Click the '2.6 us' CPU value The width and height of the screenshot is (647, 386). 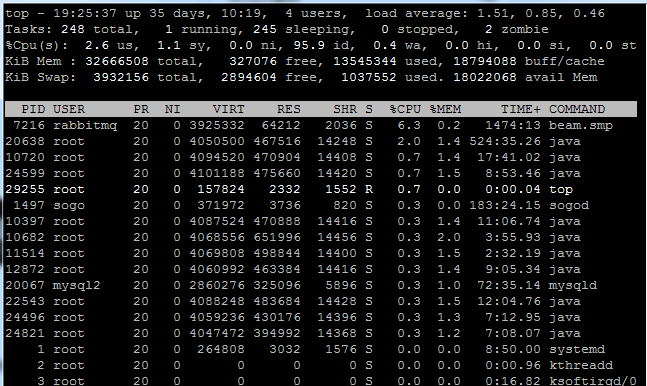[109, 45]
